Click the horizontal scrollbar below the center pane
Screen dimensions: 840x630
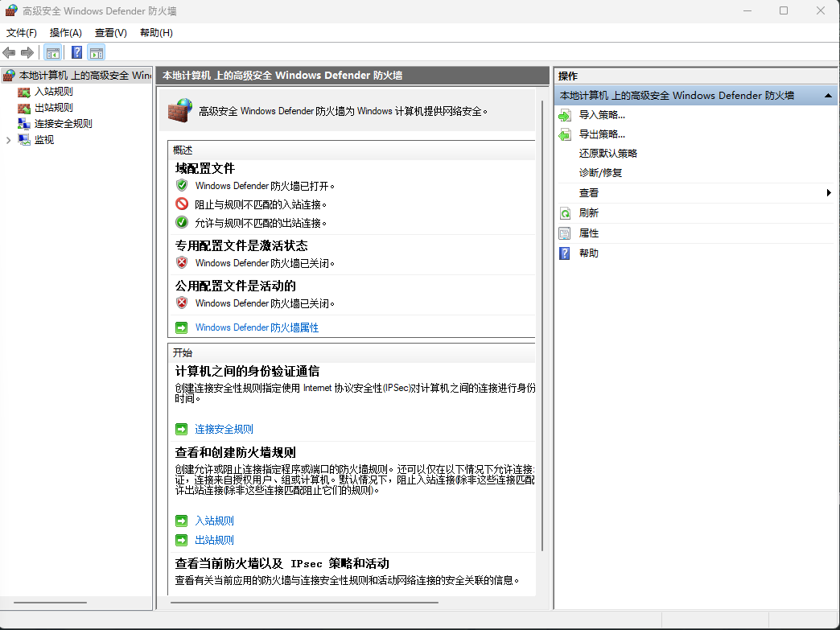click(x=304, y=603)
